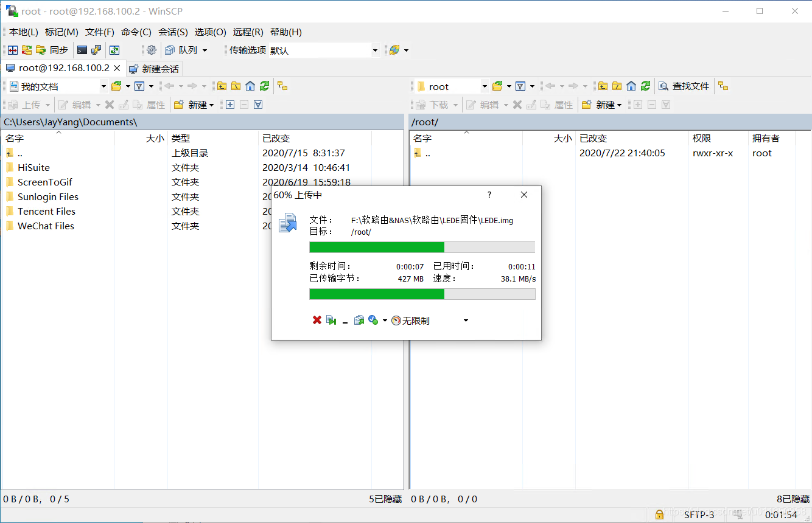Open the 新建会话 new session tab
Image resolution: width=812 pixels, height=523 pixels.
click(154, 69)
